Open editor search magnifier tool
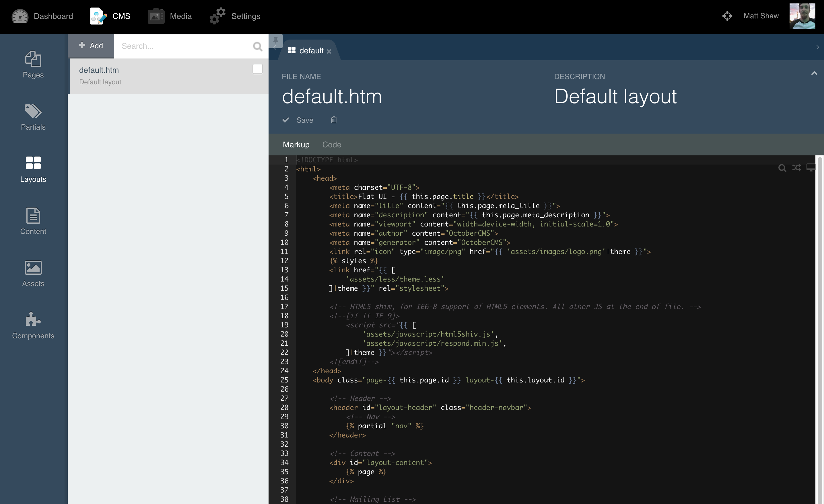Image resolution: width=824 pixels, height=504 pixels. tap(782, 168)
